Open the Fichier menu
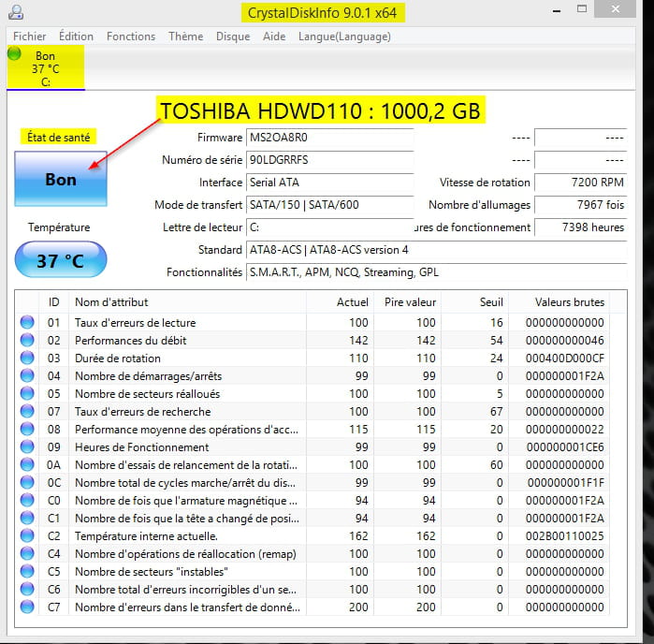Screen dimensions: 654x644 [30, 37]
